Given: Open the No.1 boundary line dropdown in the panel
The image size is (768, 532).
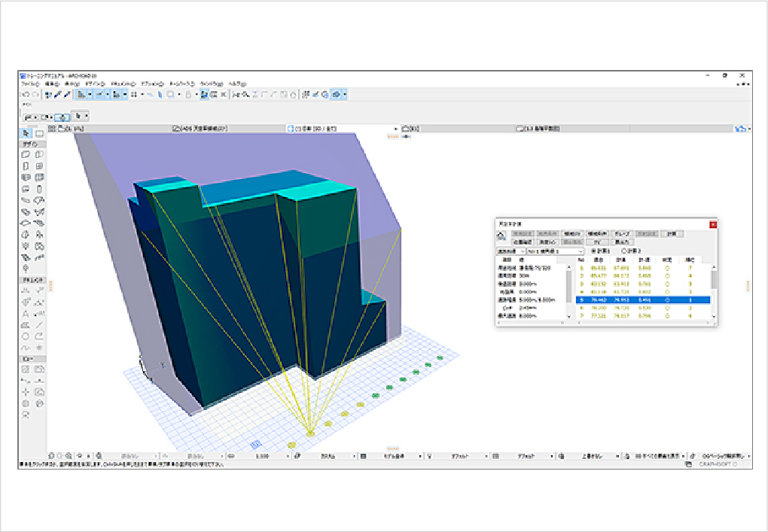Looking at the screenshot, I should click(556, 251).
